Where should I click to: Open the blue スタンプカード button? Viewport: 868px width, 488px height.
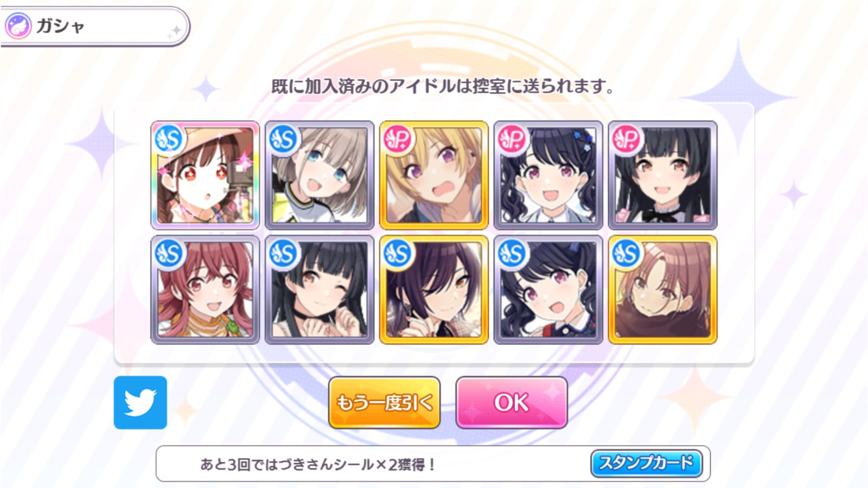[646, 463]
